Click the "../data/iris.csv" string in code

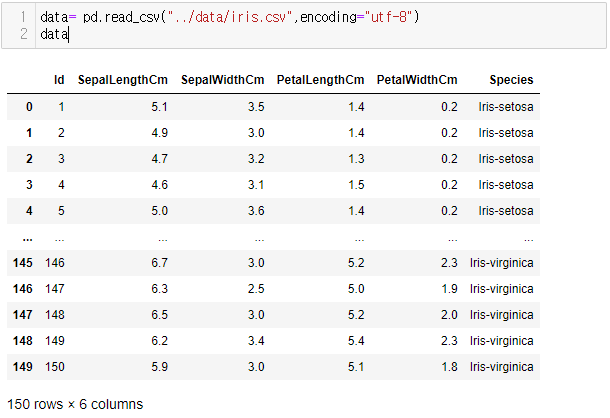click(230, 17)
